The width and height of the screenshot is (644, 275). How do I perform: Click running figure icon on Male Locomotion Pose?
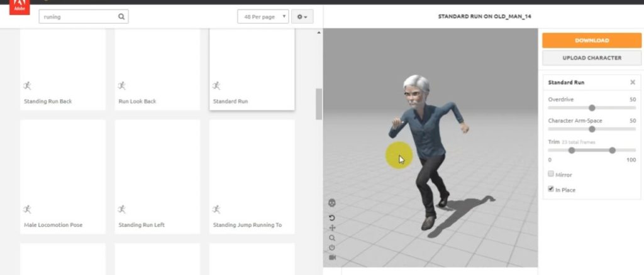click(x=27, y=210)
